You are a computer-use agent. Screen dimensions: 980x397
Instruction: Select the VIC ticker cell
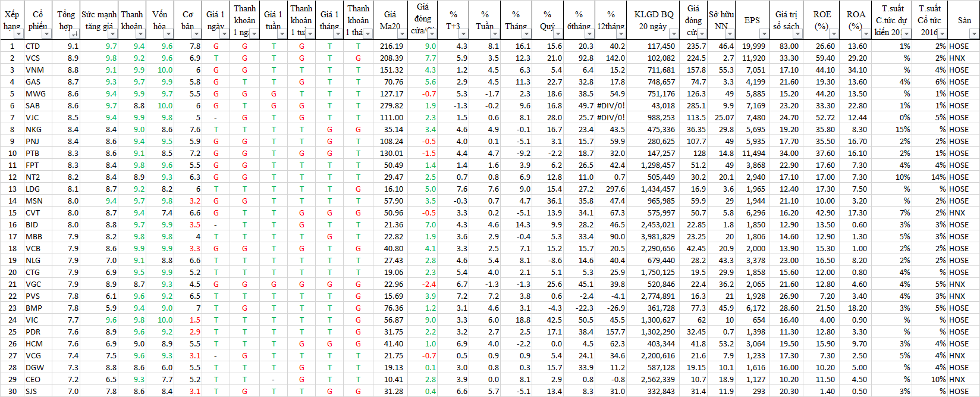pyautogui.click(x=39, y=320)
